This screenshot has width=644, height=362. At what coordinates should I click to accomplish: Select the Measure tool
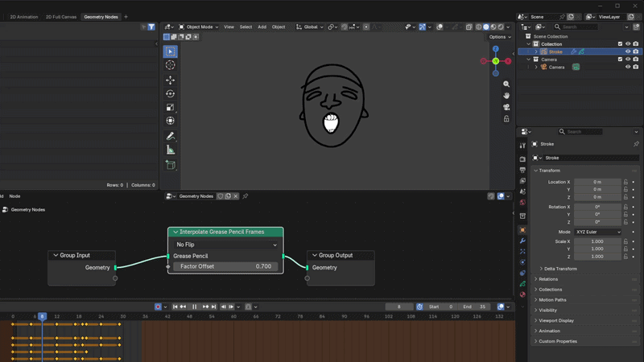point(170,150)
